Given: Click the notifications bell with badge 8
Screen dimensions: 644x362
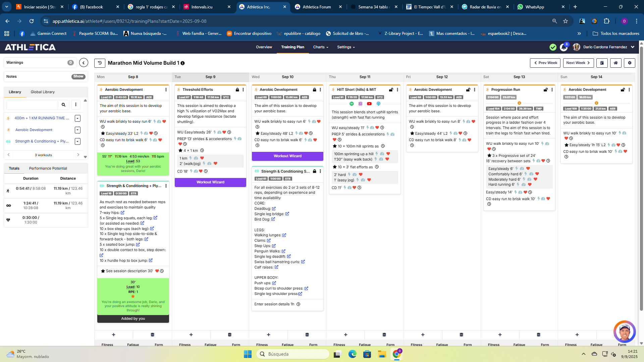Looking at the screenshot, I should point(563,47).
